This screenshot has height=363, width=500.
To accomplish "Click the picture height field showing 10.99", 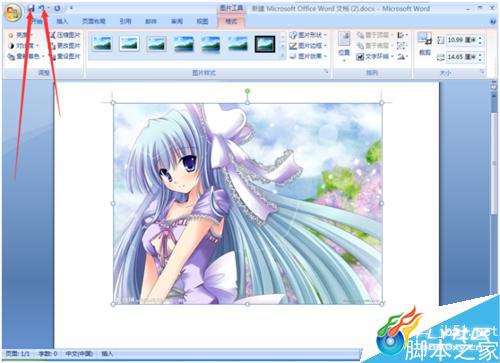I will [x=461, y=40].
